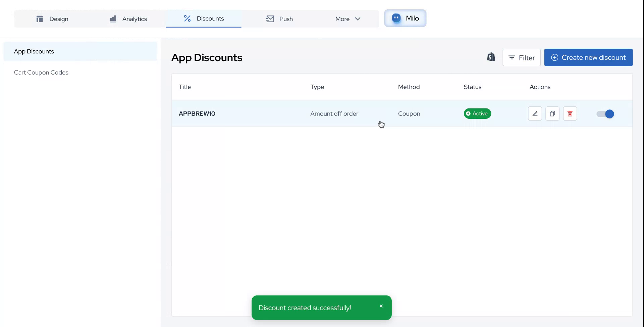Click the Type column header
The width and height of the screenshot is (644, 327).
[x=317, y=87]
